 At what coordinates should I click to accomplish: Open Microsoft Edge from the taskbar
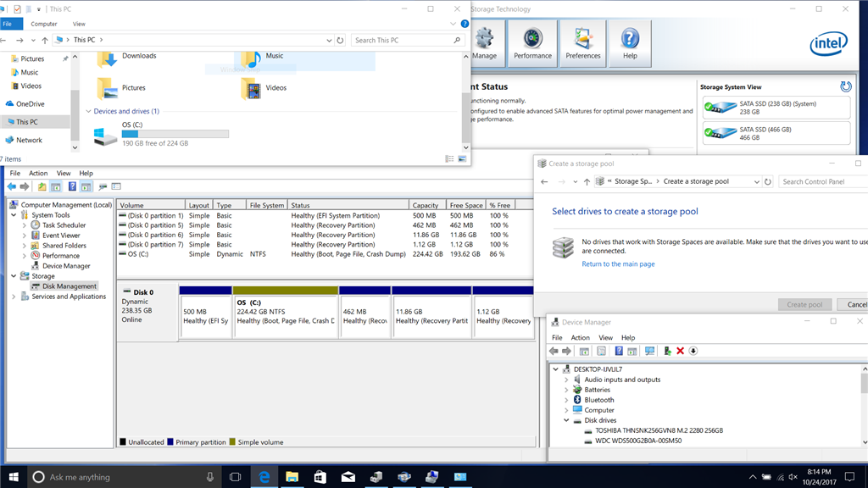click(264, 477)
